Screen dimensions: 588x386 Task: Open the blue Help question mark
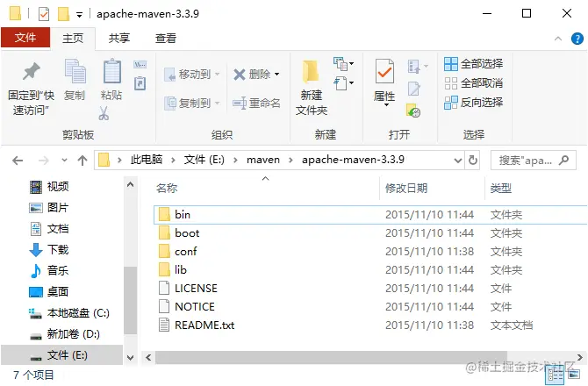(577, 39)
